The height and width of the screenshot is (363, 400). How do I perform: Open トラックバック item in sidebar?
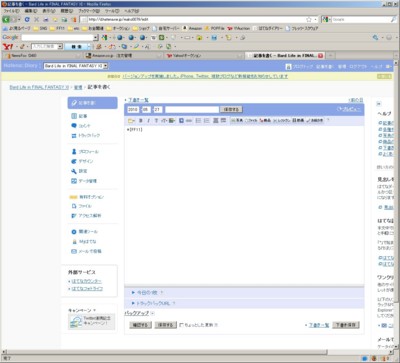(86, 136)
